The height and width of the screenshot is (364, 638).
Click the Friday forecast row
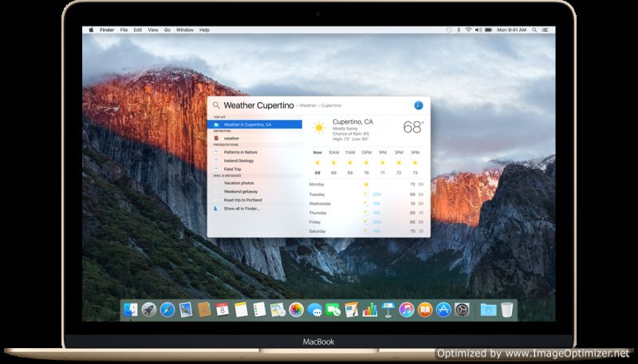[x=366, y=221]
